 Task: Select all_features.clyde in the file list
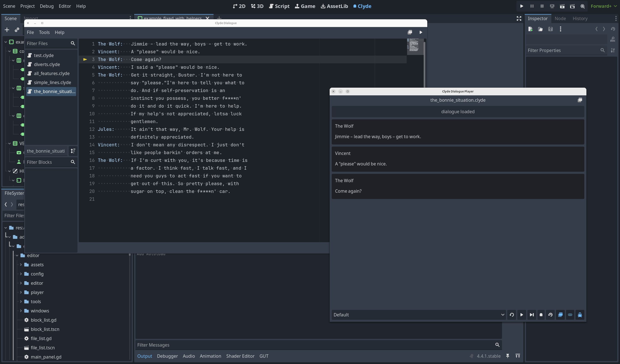pyautogui.click(x=51, y=73)
